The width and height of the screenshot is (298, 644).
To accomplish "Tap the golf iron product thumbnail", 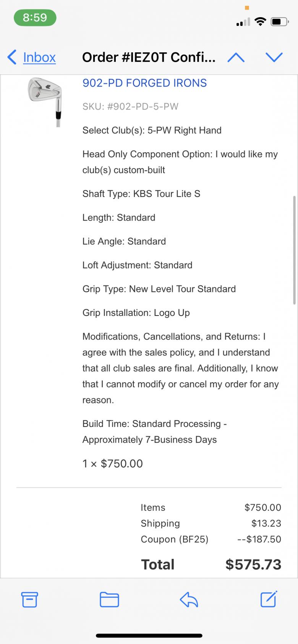I will coord(45,101).
